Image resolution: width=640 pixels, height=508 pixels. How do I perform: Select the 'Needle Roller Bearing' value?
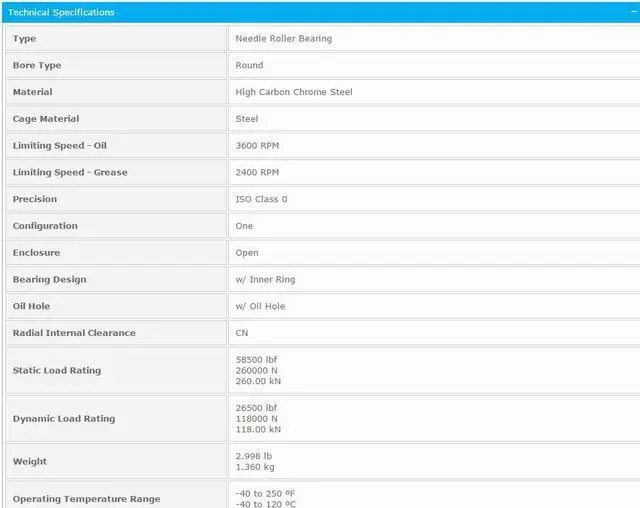[x=284, y=38]
